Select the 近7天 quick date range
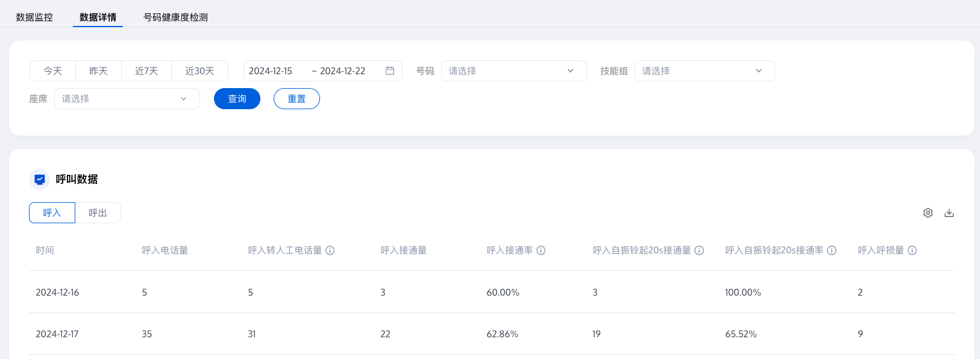Image resolution: width=980 pixels, height=359 pixels. 146,71
